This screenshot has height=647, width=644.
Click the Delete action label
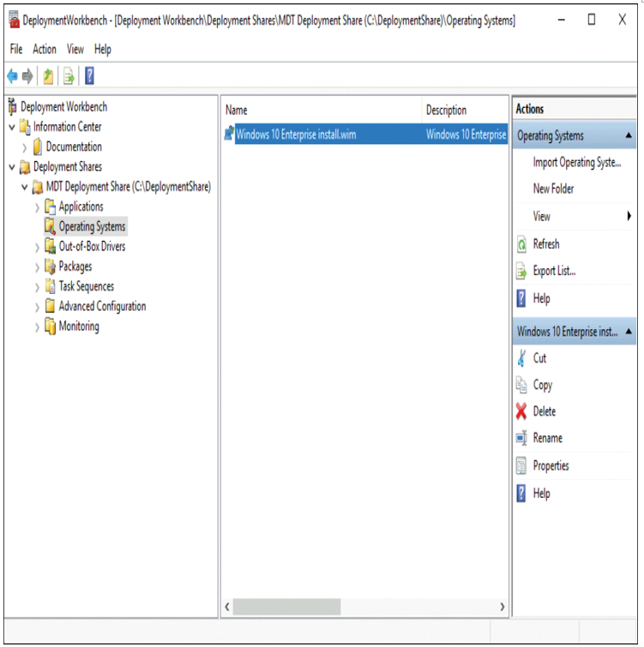544,411
